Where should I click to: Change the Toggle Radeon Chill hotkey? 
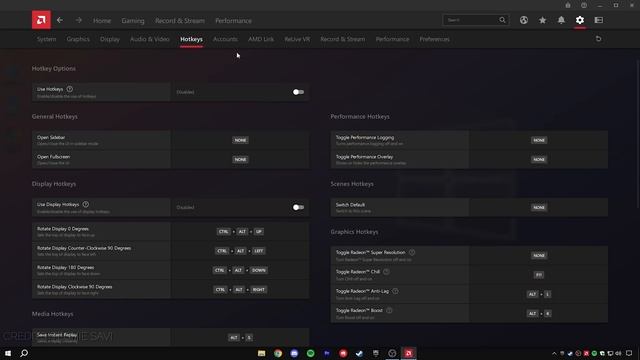[x=539, y=275]
